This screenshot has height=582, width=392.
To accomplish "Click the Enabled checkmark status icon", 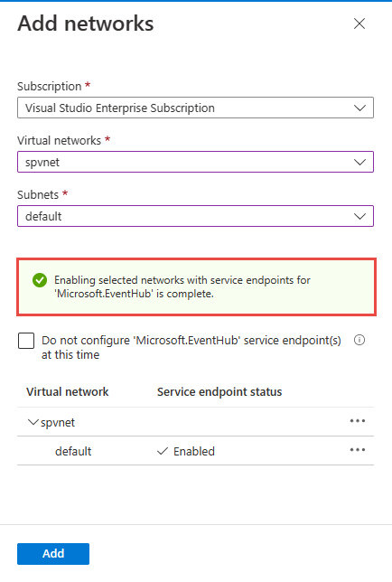I will tap(163, 451).
